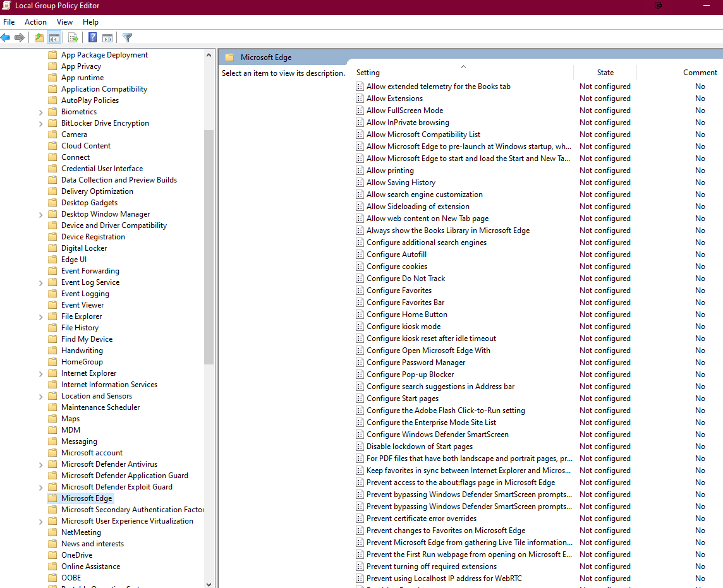Select the Credential User Interface folder
This screenshot has width=723, height=588.
tap(102, 169)
